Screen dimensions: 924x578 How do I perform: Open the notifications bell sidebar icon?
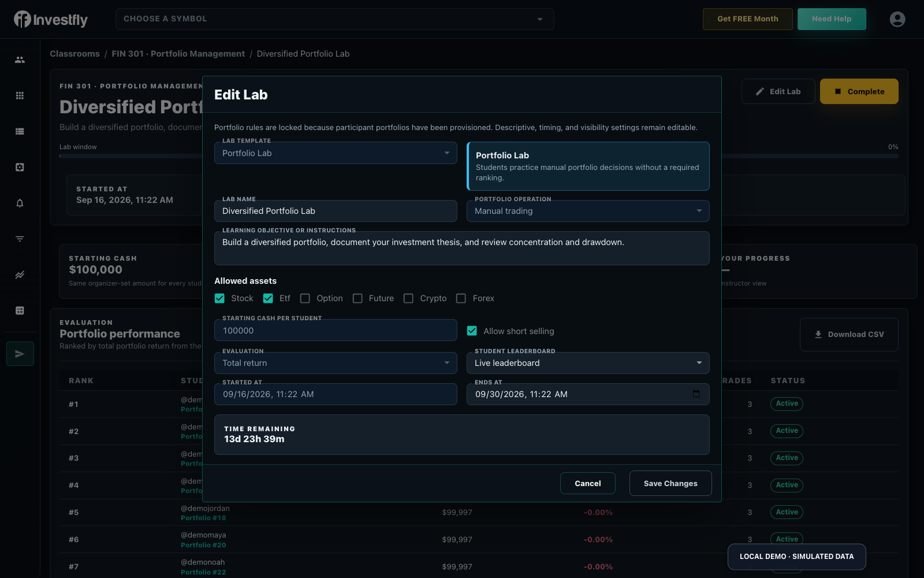point(20,203)
